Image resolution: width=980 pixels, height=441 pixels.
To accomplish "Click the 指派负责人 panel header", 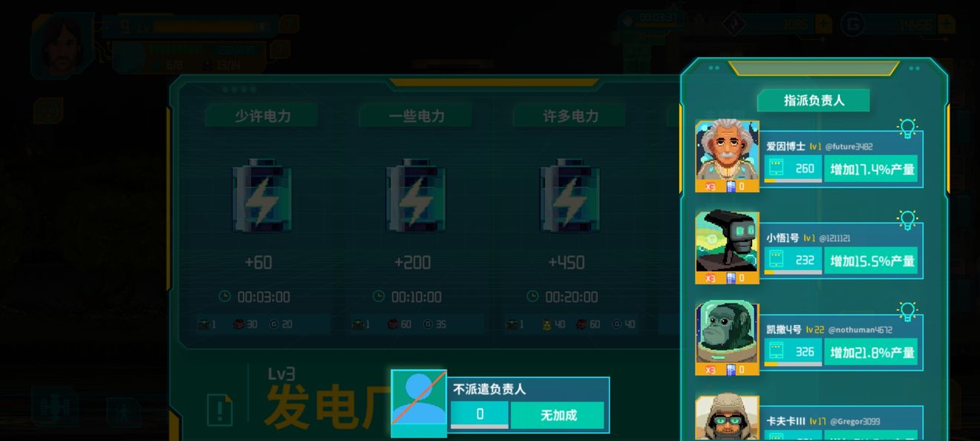I will coord(814,100).
